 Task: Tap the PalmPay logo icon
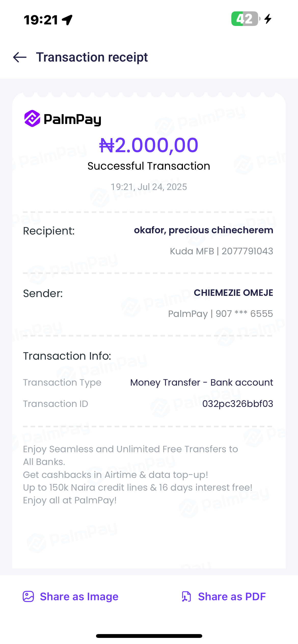(32, 119)
